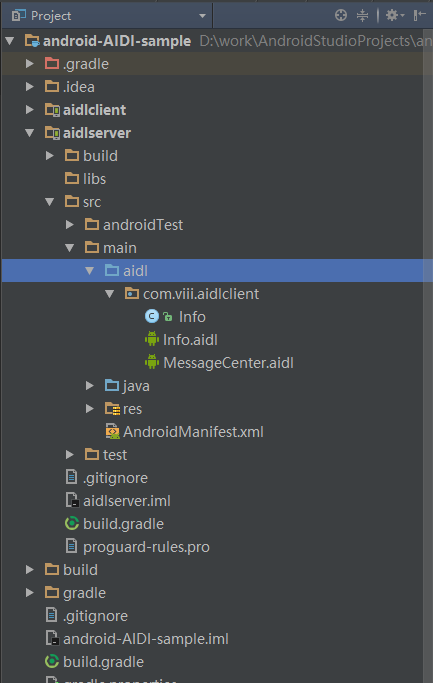This screenshot has height=683, width=433.
Task: Click the collapse all icon in toolbar
Action: (x=362, y=16)
